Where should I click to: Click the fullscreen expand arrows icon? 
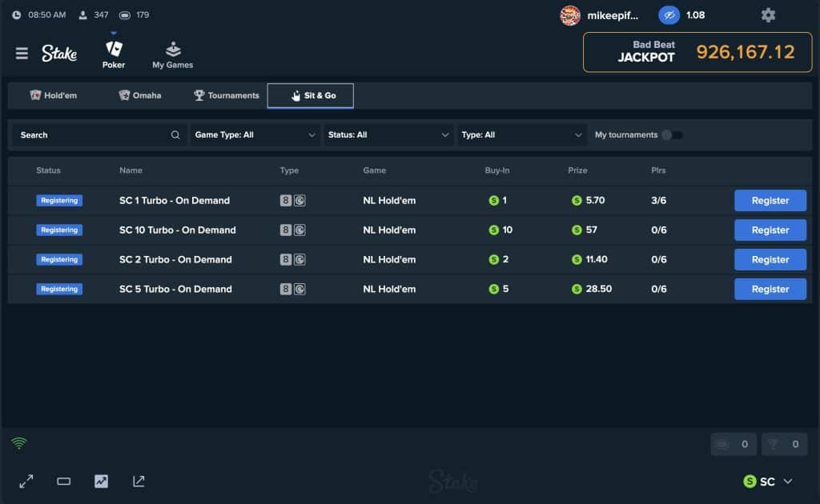(x=26, y=481)
